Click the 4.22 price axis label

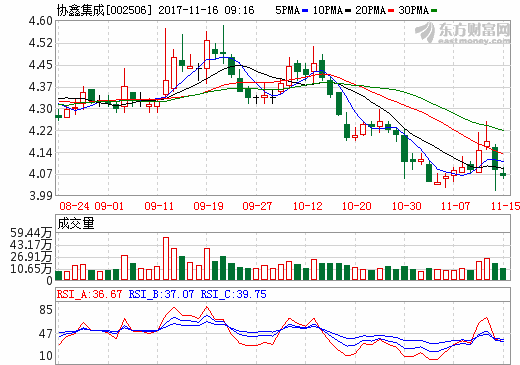click(41, 131)
